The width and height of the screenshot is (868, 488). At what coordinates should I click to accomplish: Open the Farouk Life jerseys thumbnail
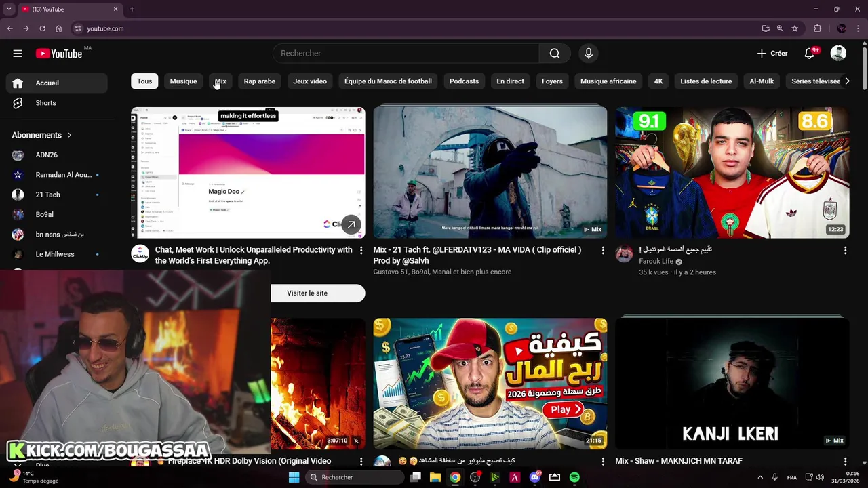(732, 172)
